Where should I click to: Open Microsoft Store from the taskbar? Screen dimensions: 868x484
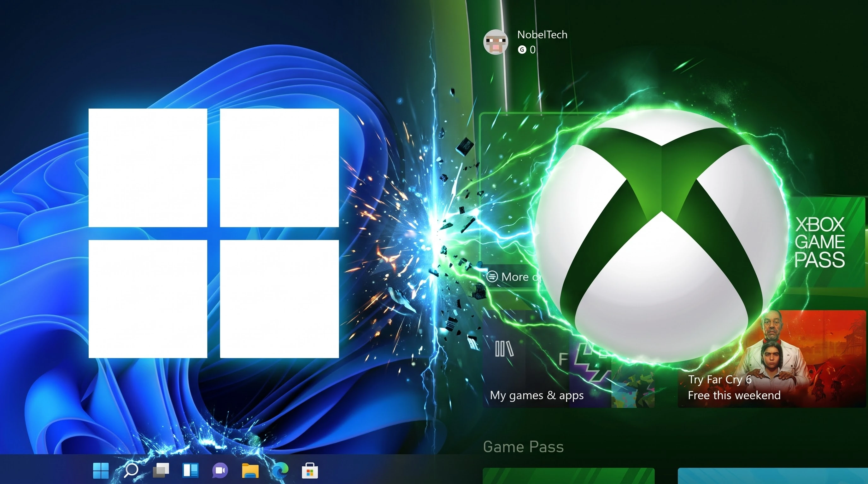pyautogui.click(x=310, y=470)
